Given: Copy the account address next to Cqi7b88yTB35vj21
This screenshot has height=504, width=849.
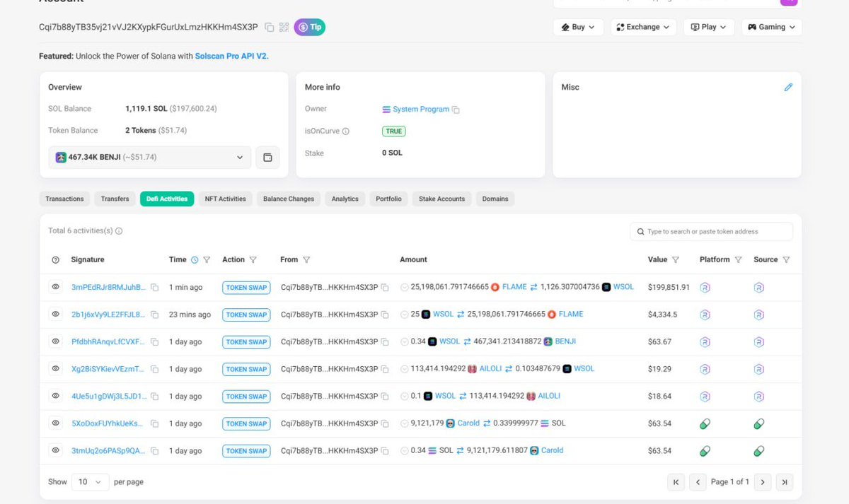Looking at the screenshot, I should [270, 28].
